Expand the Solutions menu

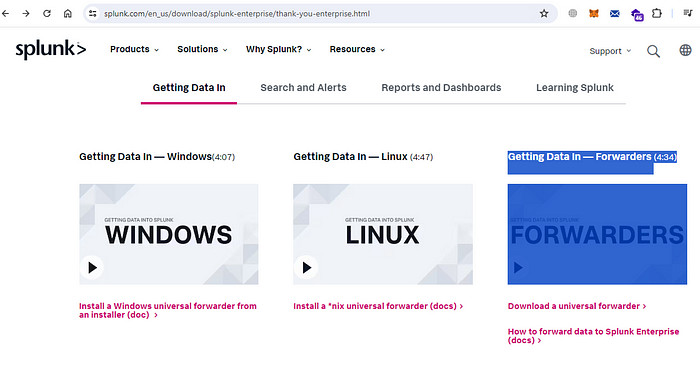[x=202, y=49]
